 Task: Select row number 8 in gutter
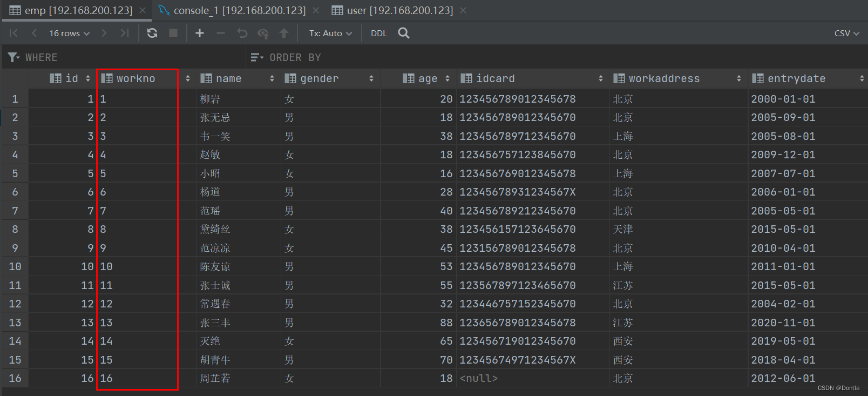tap(15, 229)
